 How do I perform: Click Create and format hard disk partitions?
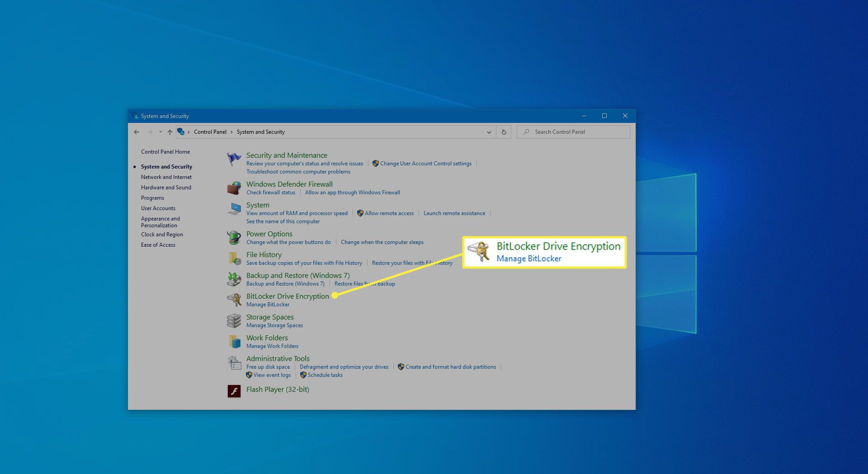451,367
